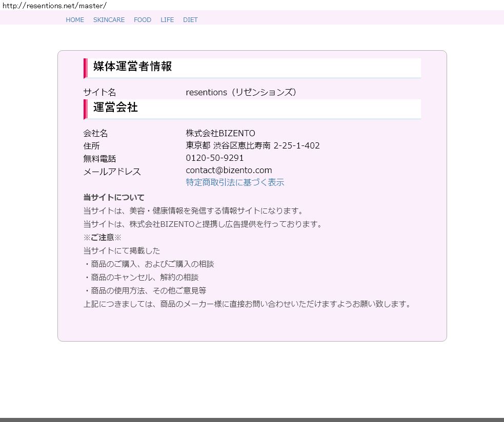Click the address 東京都 渋谷区恵比寿南 2-25-1-402
This screenshot has width=504, height=422.
252,145
